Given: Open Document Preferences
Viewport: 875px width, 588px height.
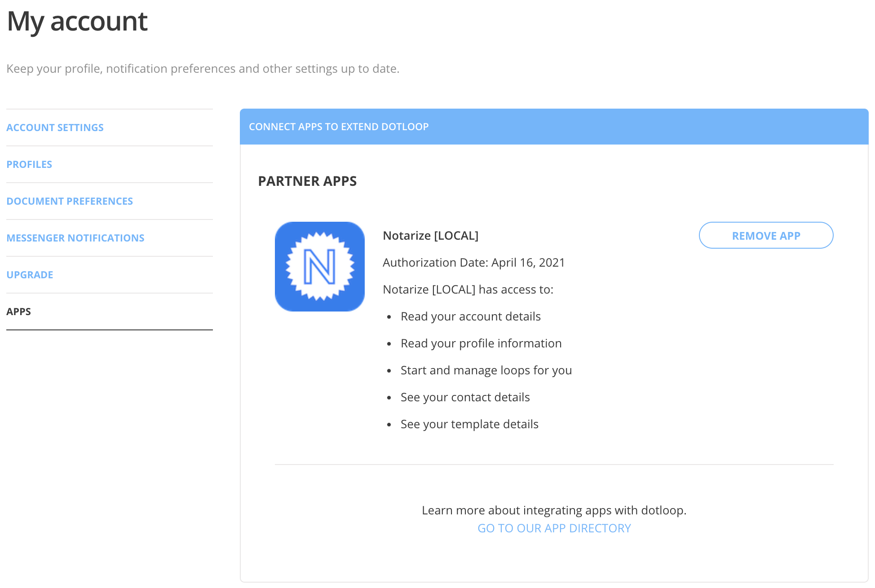Looking at the screenshot, I should click(x=70, y=201).
